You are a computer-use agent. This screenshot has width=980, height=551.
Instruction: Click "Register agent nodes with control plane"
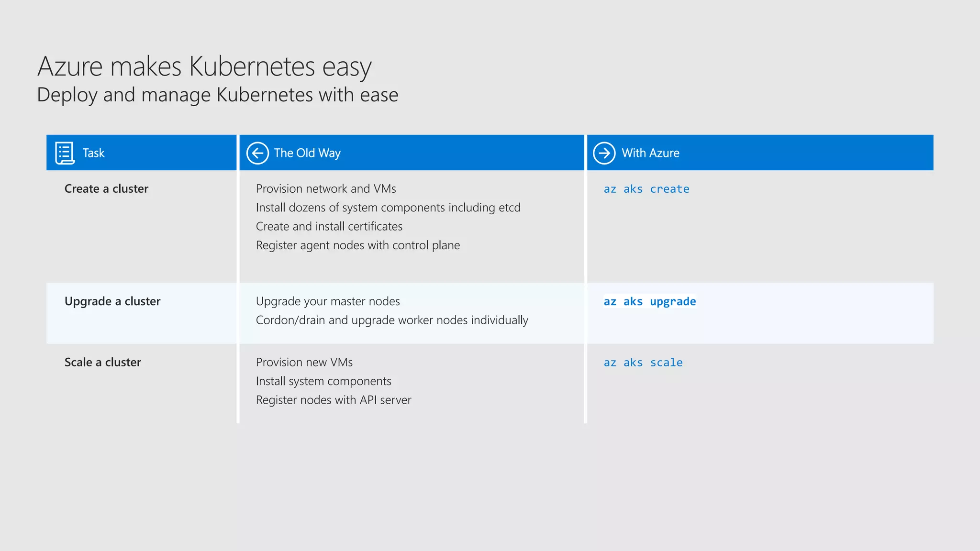[x=358, y=245]
